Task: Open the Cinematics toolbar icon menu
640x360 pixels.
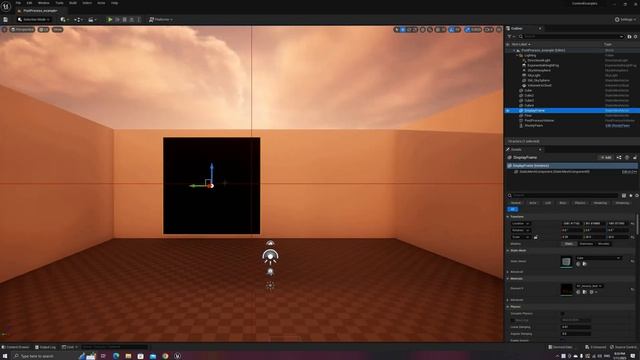Action: (92, 20)
